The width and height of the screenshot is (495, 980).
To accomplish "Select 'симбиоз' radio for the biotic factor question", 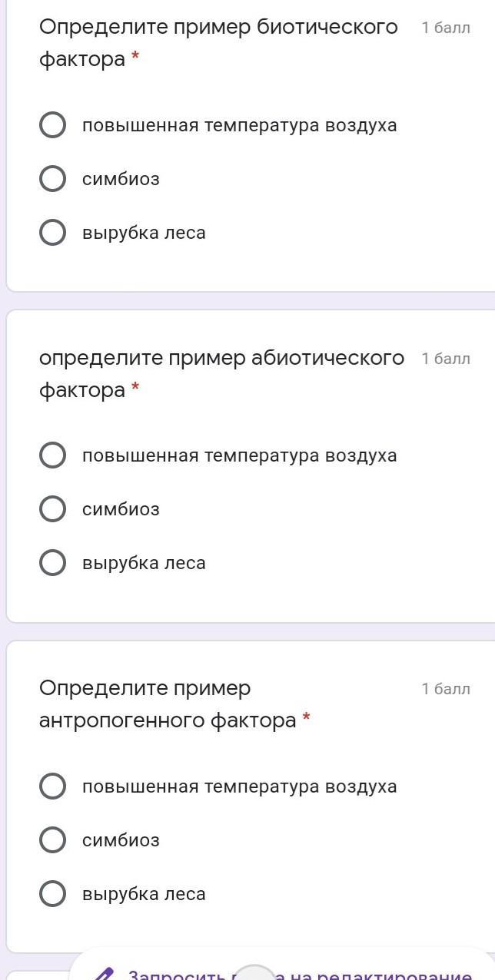I will pyautogui.click(x=52, y=179).
